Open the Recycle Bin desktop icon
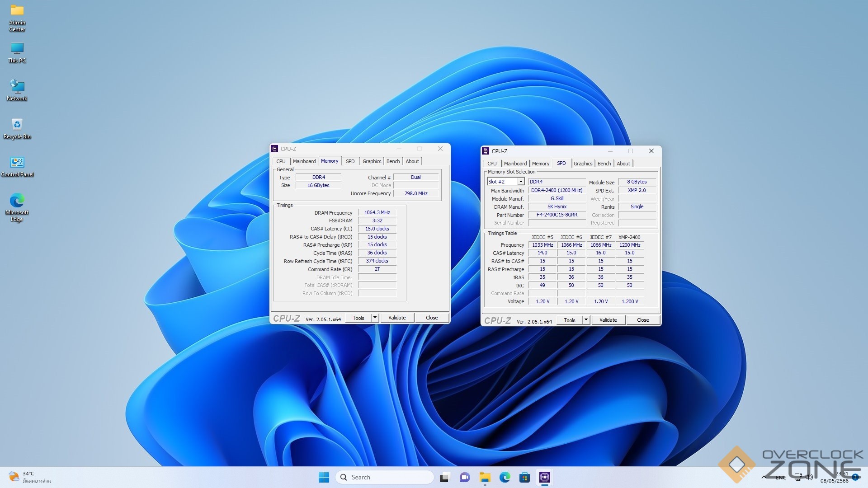This screenshot has height=488, width=868. [17, 128]
